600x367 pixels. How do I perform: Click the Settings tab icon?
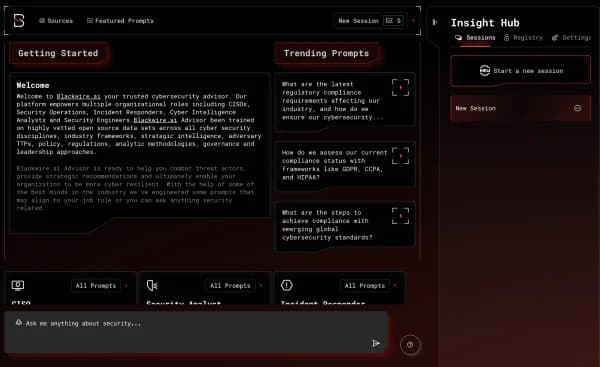[555, 38]
